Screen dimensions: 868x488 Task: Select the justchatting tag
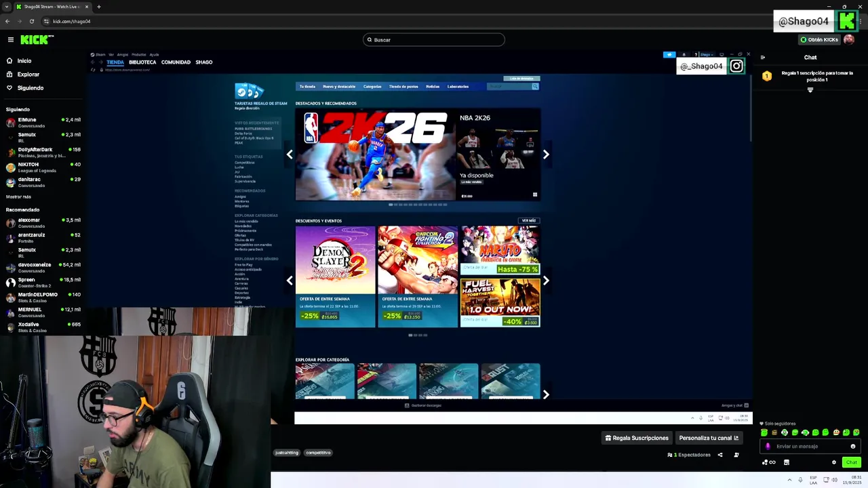[287, 453]
